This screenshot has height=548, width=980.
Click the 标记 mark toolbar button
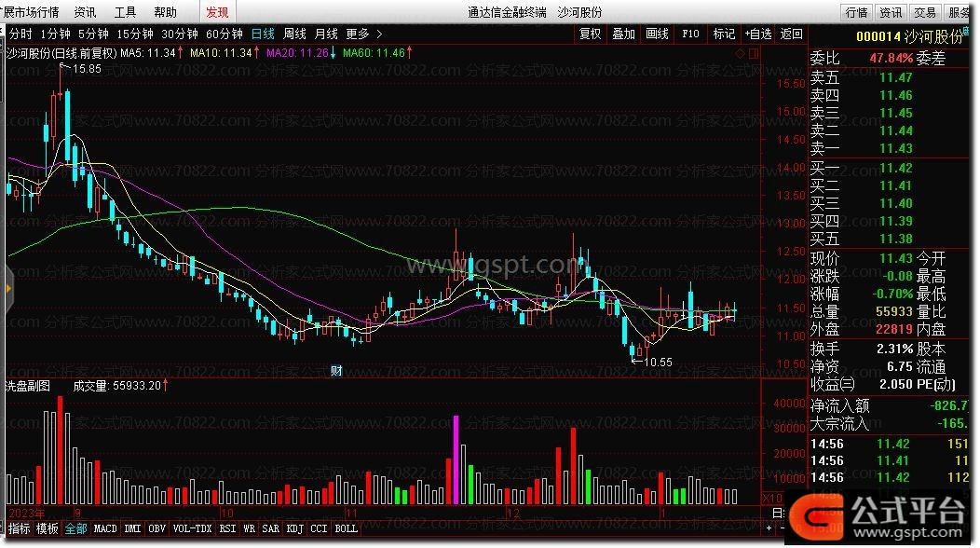pos(724,34)
